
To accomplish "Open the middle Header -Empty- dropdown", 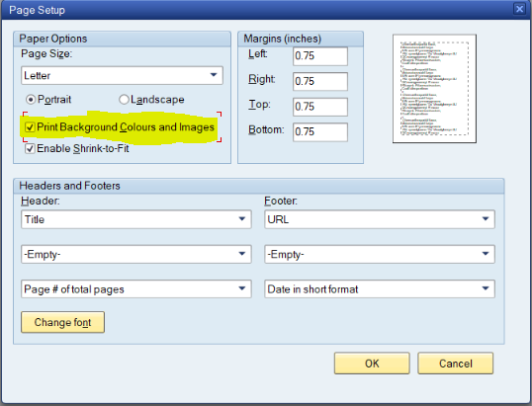I will click(x=136, y=254).
